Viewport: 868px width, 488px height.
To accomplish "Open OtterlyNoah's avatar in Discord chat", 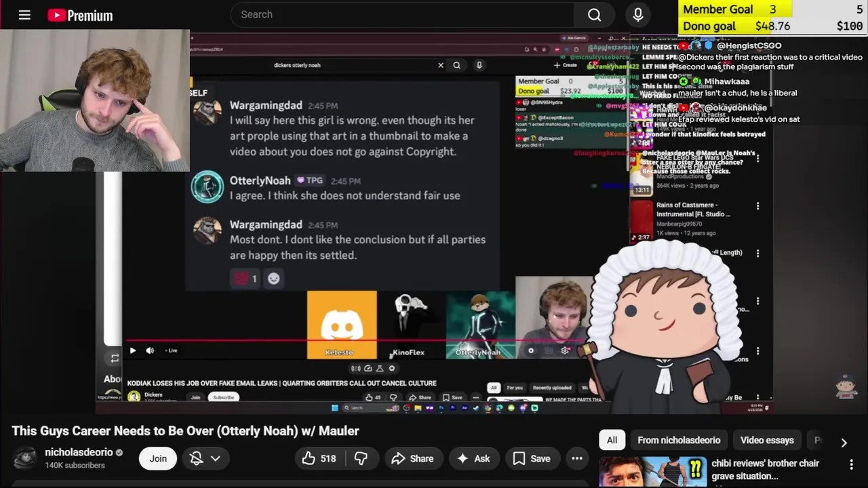I will pyautogui.click(x=207, y=187).
